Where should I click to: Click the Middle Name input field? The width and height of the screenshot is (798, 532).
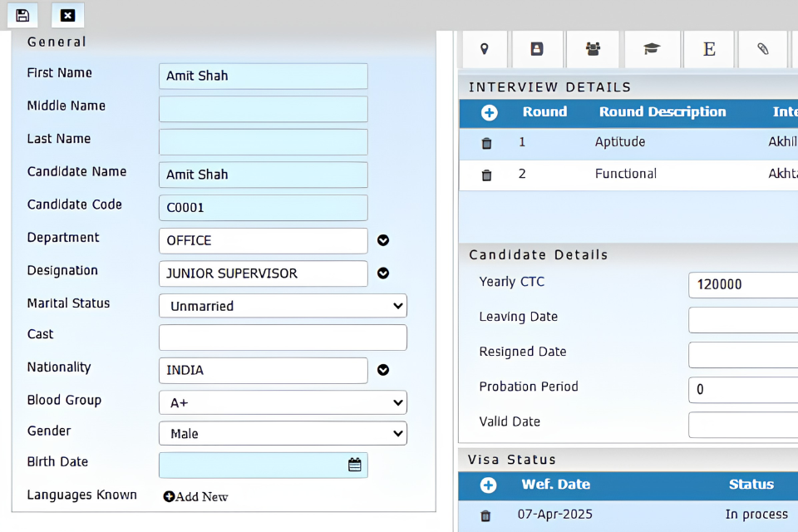[264, 109]
